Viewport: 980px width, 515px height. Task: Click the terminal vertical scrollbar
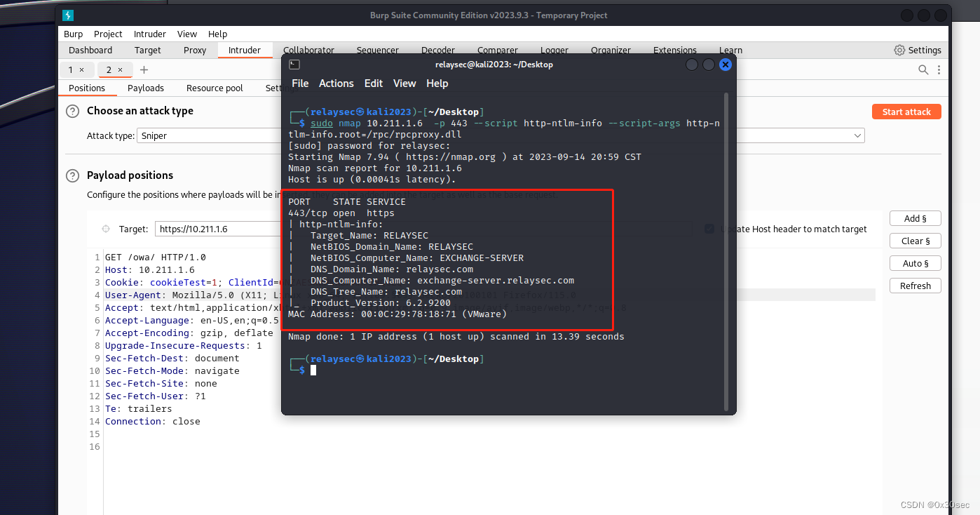(x=727, y=251)
